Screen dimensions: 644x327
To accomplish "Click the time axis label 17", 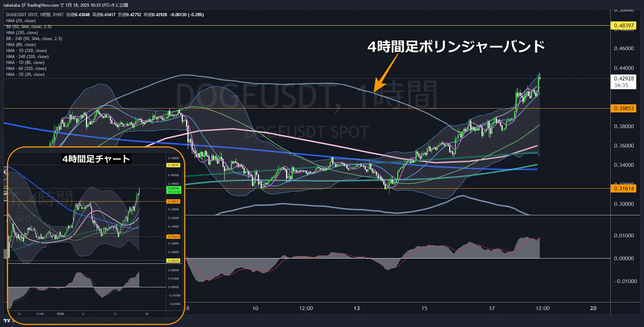I will point(492,308).
